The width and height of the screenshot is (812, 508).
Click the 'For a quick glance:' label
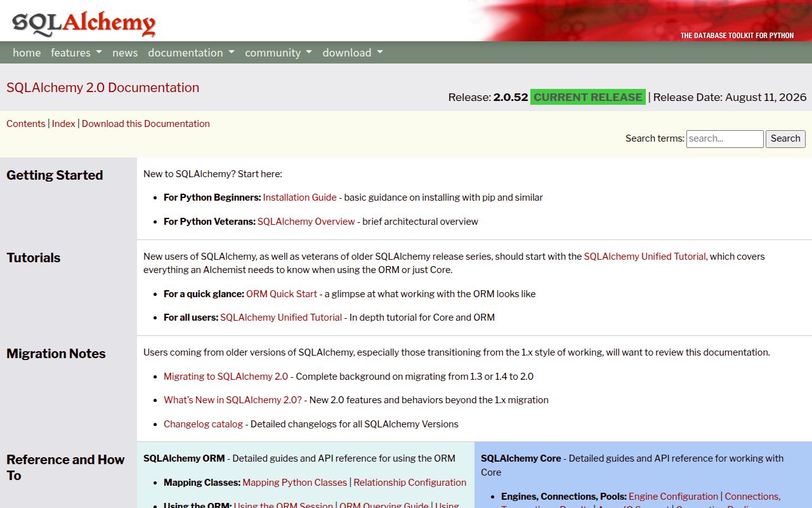[x=204, y=294]
